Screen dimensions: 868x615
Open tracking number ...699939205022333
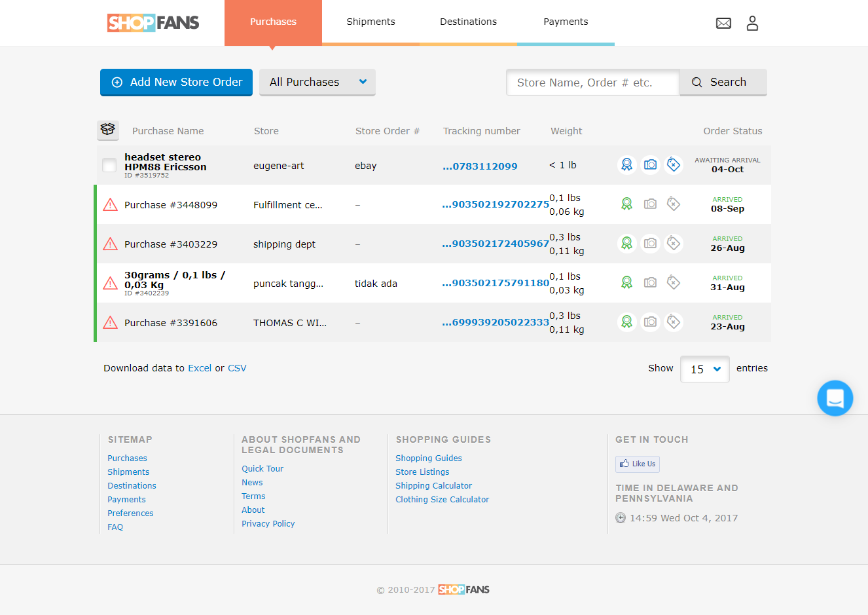(x=496, y=322)
